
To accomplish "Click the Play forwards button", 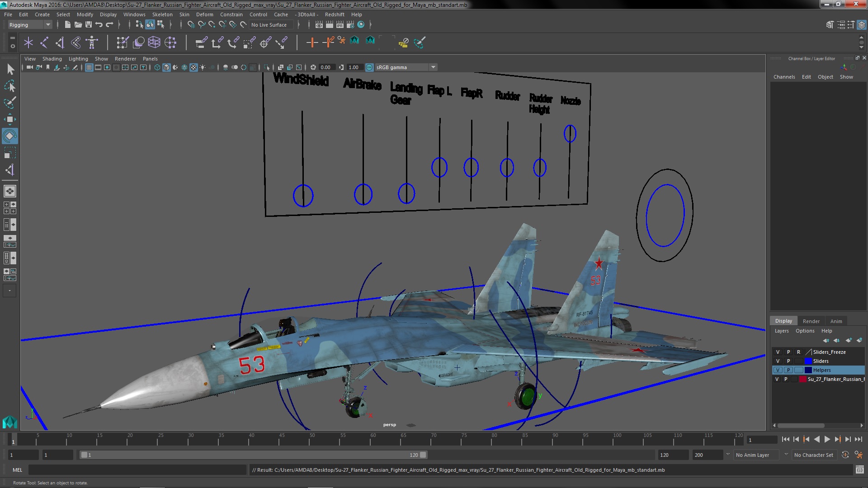I will (827, 439).
